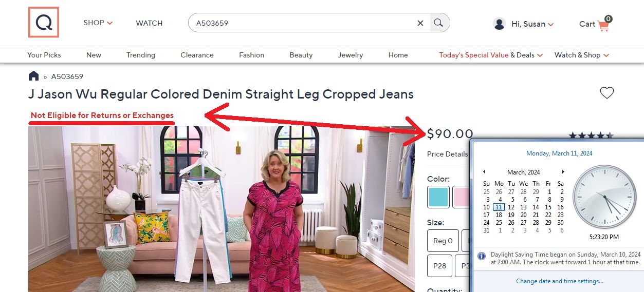
Task: Open the shopping cart
Action: pos(595,24)
